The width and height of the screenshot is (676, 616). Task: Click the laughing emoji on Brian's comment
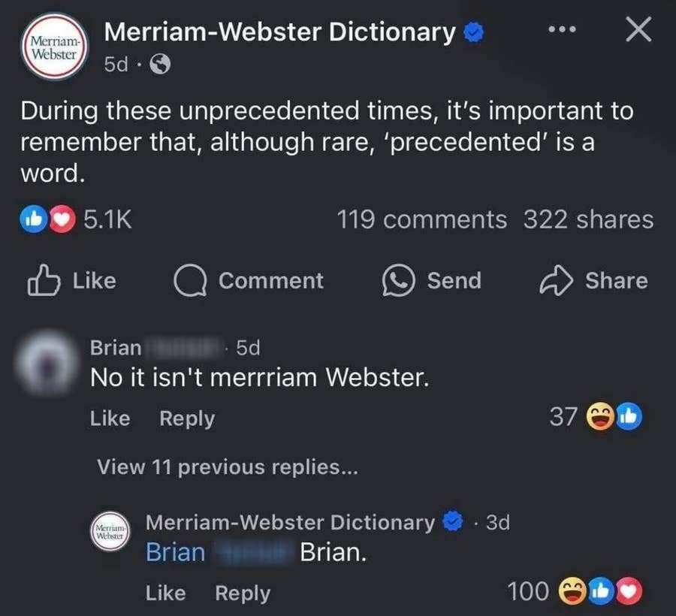(600, 416)
